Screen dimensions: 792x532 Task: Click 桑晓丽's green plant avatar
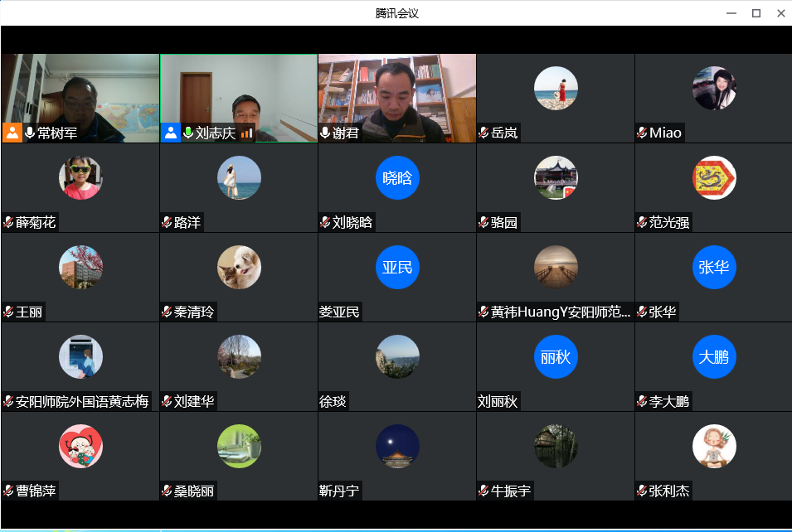pyautogui.click(x=239, y=446)
